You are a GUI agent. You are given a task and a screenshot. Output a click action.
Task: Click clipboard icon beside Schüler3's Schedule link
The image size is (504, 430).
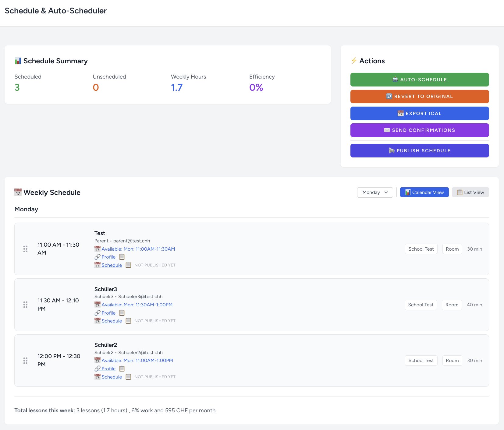(128, 321)
